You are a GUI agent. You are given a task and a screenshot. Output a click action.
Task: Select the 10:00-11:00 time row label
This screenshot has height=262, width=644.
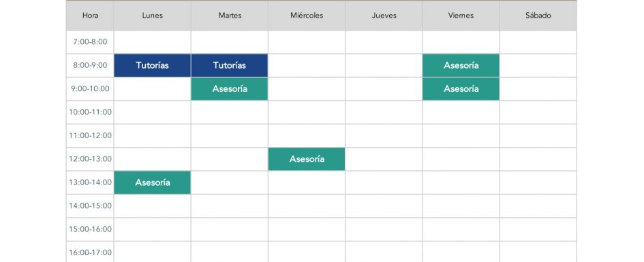point(91,112)
